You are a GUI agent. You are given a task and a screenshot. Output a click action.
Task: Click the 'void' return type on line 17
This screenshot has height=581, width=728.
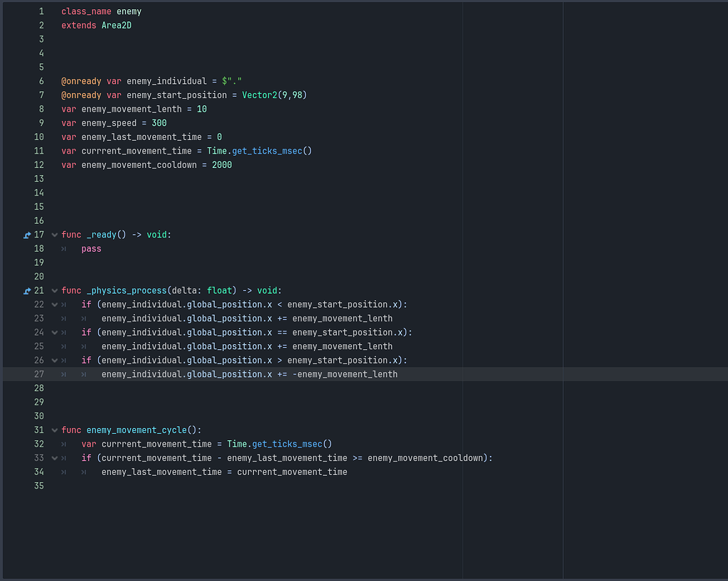click(x=157, y=235)
